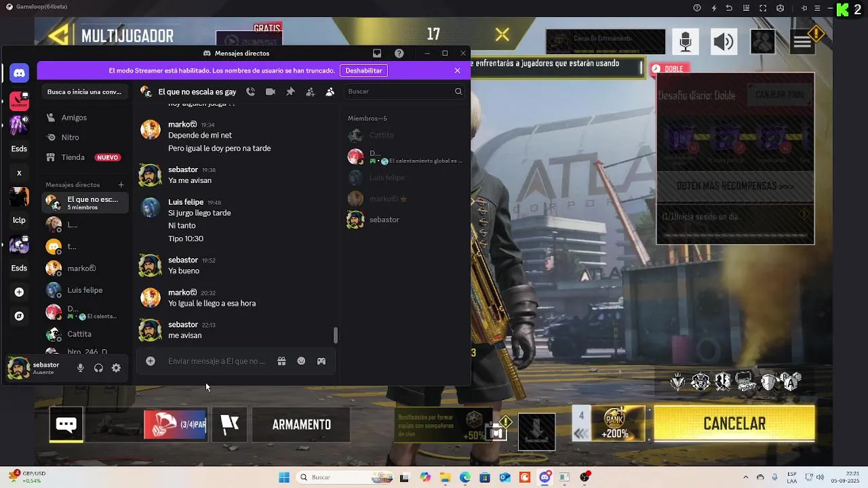The height and width of the screenshot is (488, 868).
Task: Start a voice call in group chat
Action: tap(251, 91)
